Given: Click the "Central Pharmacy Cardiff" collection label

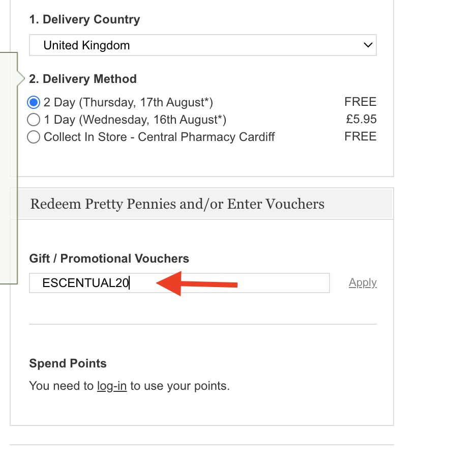Looking at the screenshot, I should 206,137.
